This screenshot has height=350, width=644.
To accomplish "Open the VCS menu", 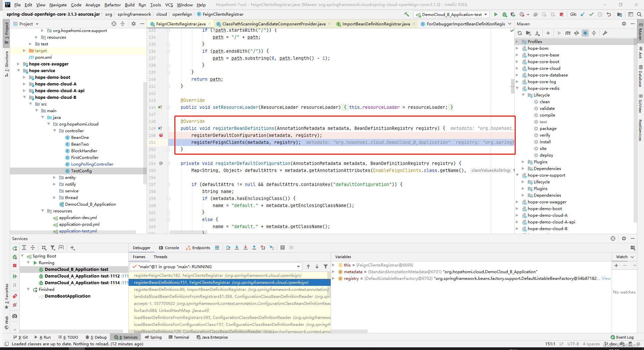I will (x=169, y=5).
